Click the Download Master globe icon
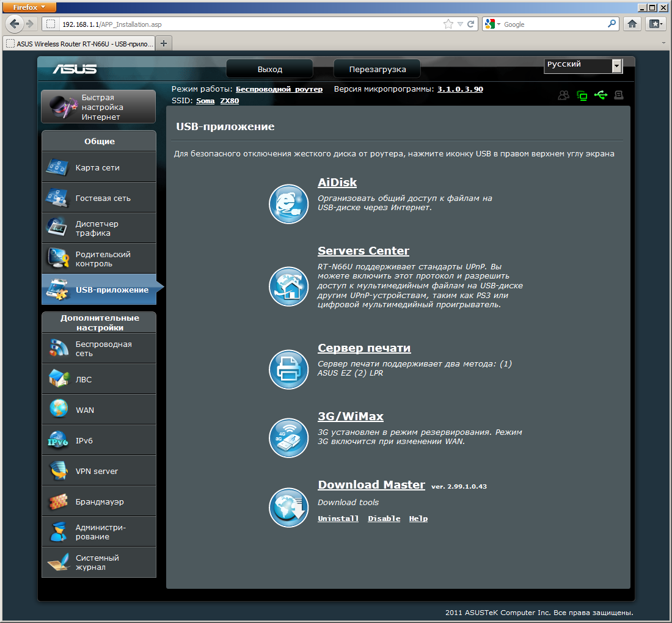The width and height of the screenshot is (672, 623). (x=288, y=508)
